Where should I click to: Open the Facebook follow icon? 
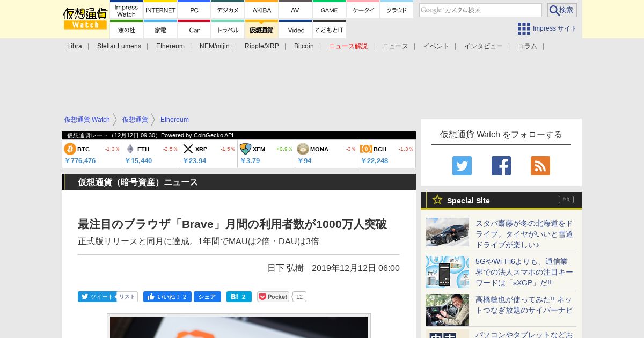coord(501,166)
